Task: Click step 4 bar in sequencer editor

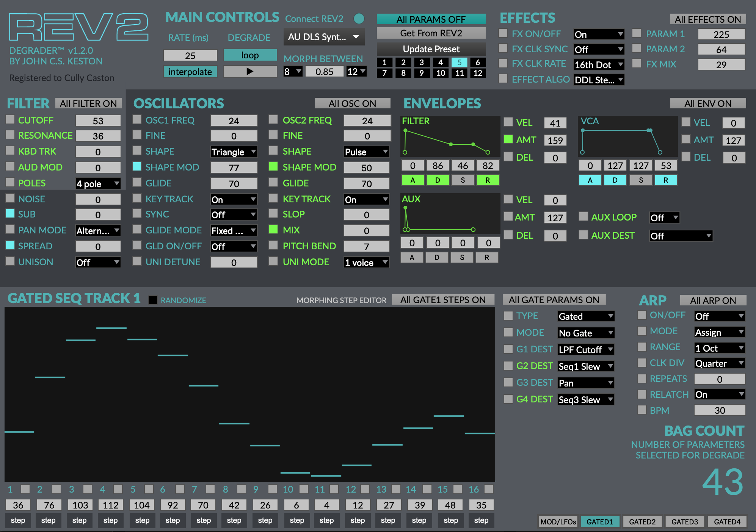Action: click(111, 328)
